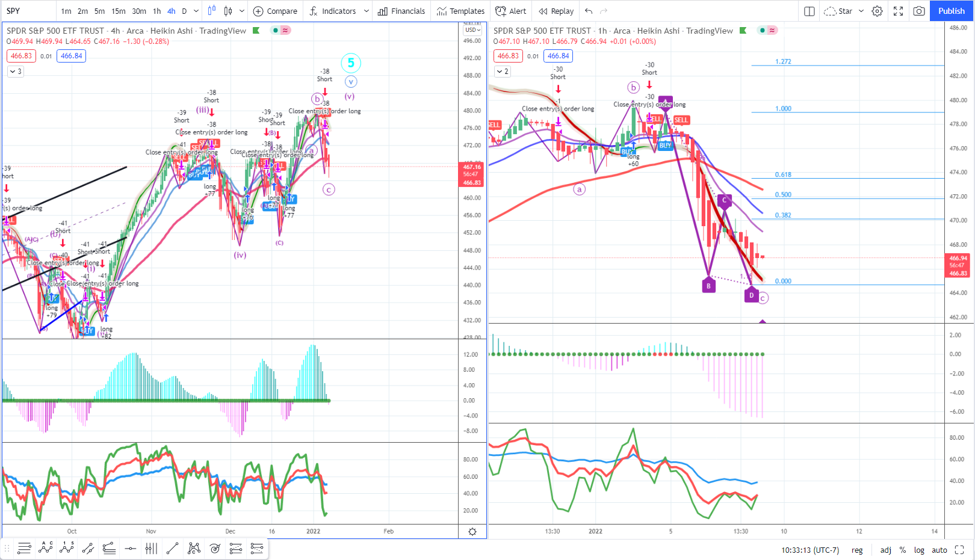Open the timeframe interval dropdown arrow
The image size is (975, 560).
[x=196, y=11]
